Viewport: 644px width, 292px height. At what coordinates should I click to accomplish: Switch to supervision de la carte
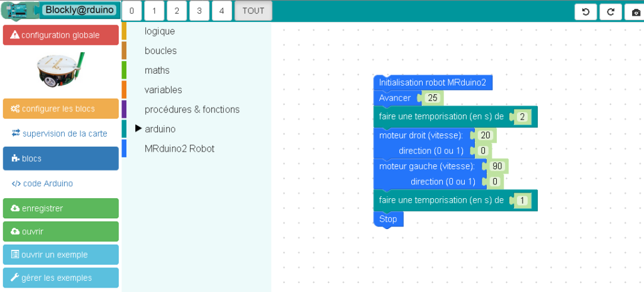pos(60,133)
